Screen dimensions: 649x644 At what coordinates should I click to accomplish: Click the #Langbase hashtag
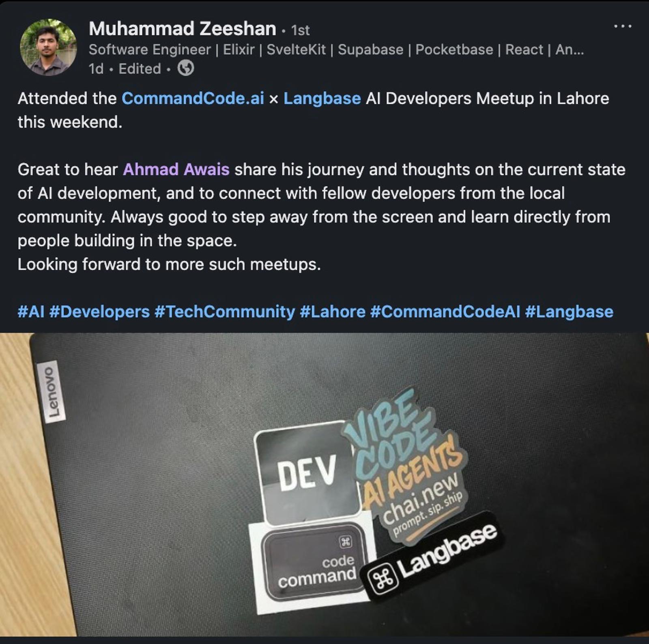(x=569, y=312)
